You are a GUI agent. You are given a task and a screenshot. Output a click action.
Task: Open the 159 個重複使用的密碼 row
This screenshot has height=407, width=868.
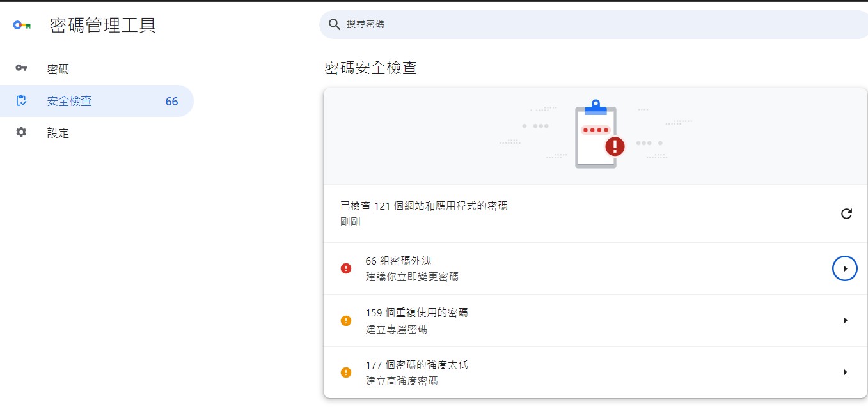[595, 321]
